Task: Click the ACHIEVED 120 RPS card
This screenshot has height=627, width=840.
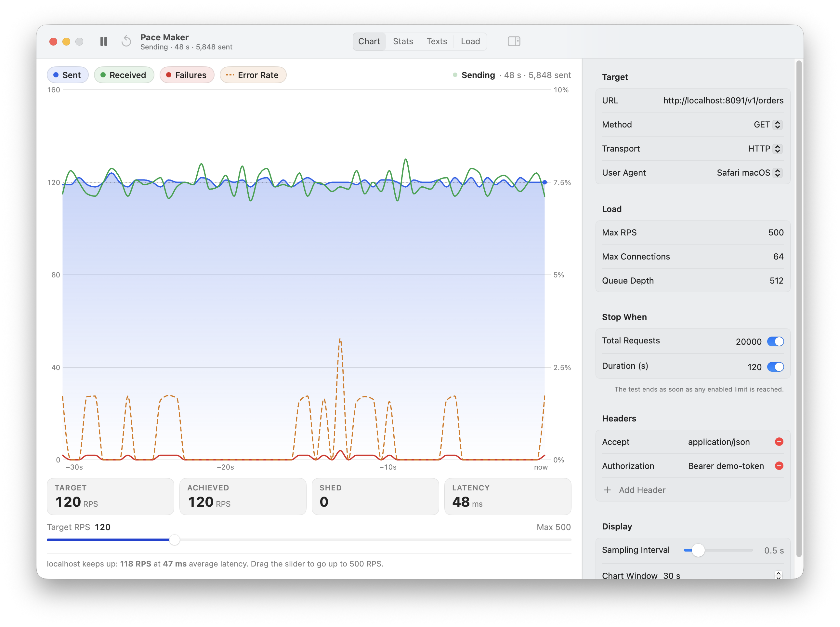Action: [243, 497]
